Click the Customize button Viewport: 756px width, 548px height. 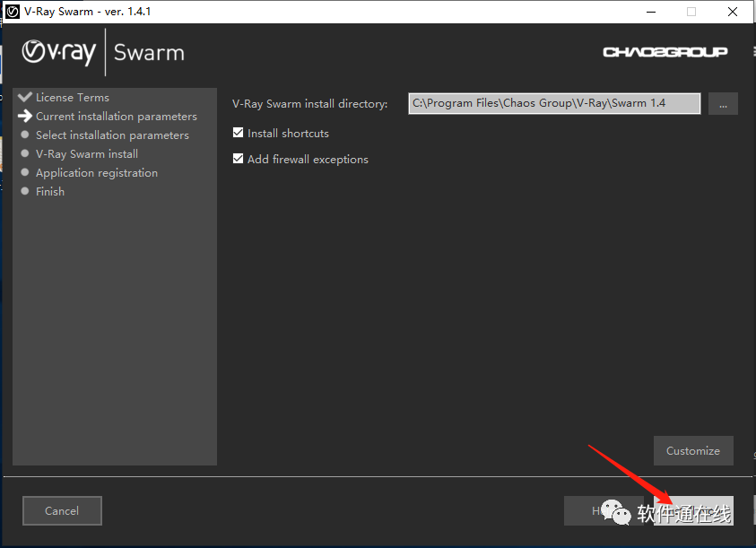coord(693,450)
